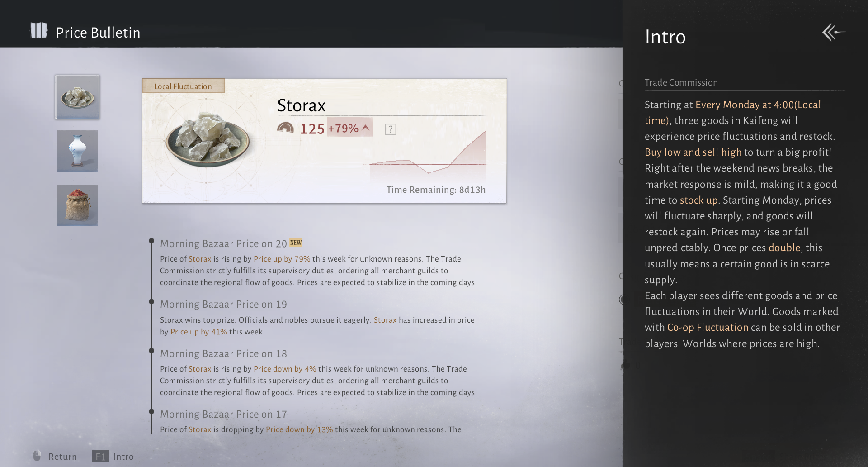Click the Time Remaining: 8d13h text

[x=436, y=190]
